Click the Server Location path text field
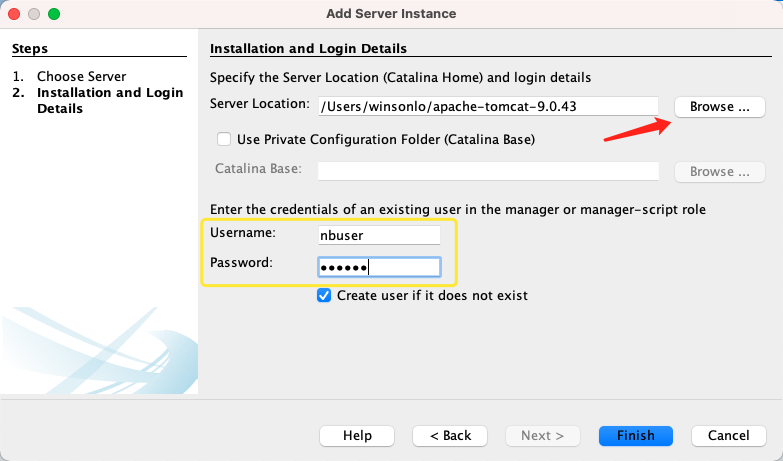This screenshot has height=461, width=783. (x=488, y=106)
